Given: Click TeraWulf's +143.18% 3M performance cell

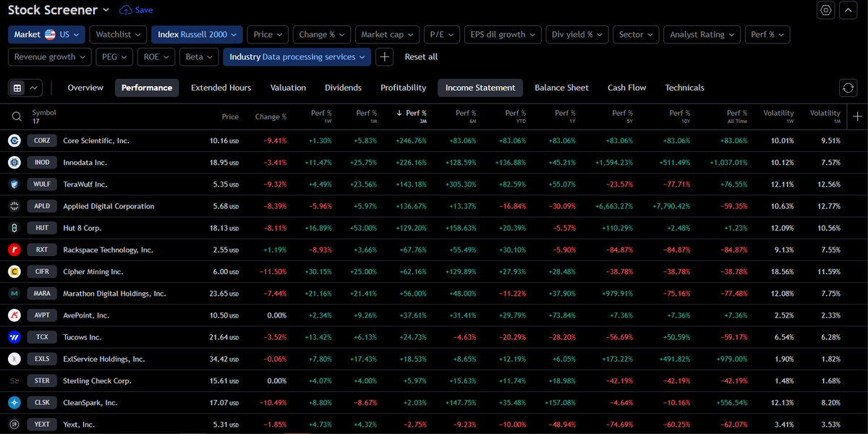Looking at the screenshot, I should click(412, 184).
